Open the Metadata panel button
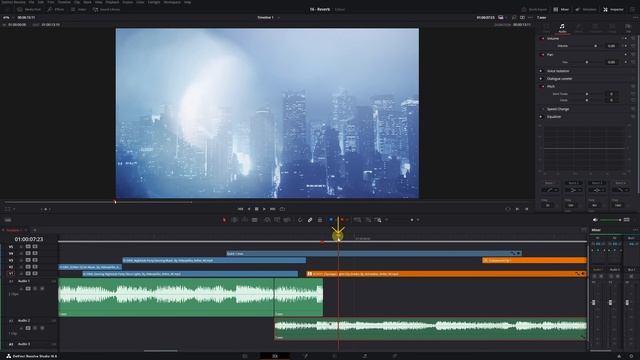This screenshot has width=640, height=360. [x=586, y=9]
